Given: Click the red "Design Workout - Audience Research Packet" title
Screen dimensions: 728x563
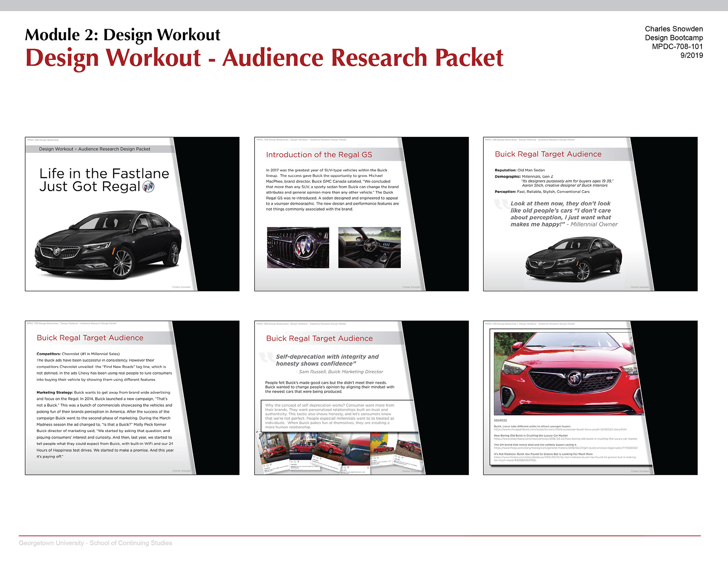Looking at the screenshot, I should click(x=264, y=58).
